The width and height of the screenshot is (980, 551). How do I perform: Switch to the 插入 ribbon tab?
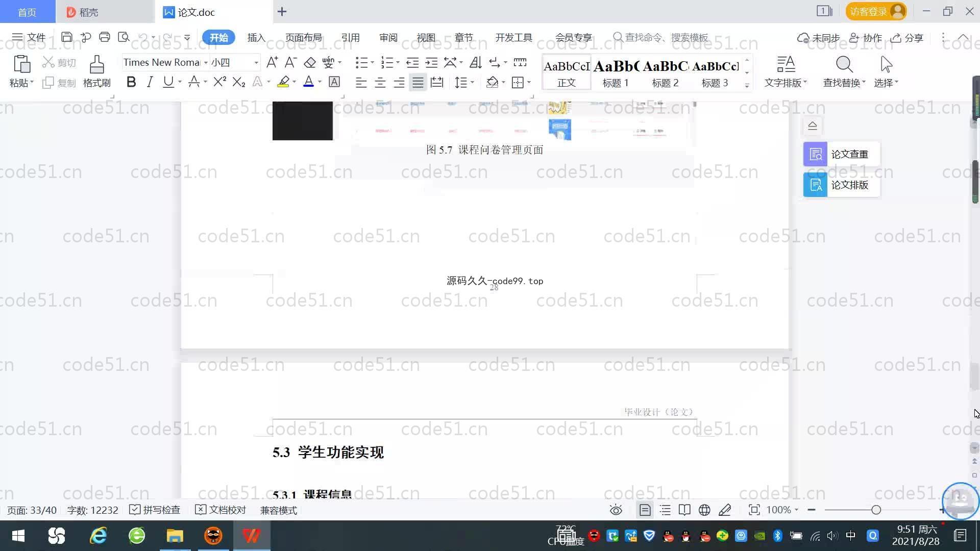[x=256, y=37]
